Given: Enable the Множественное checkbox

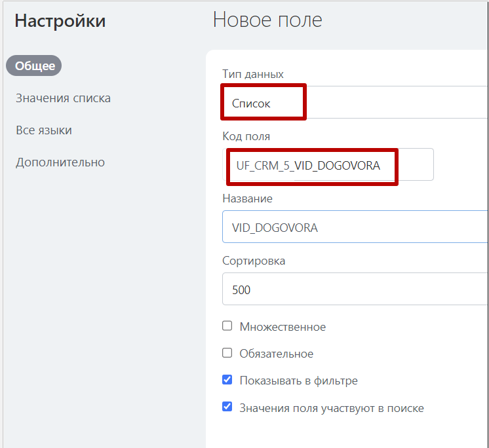Looking at the screenshot, I should pyautogui.click(x=227, y=326).
